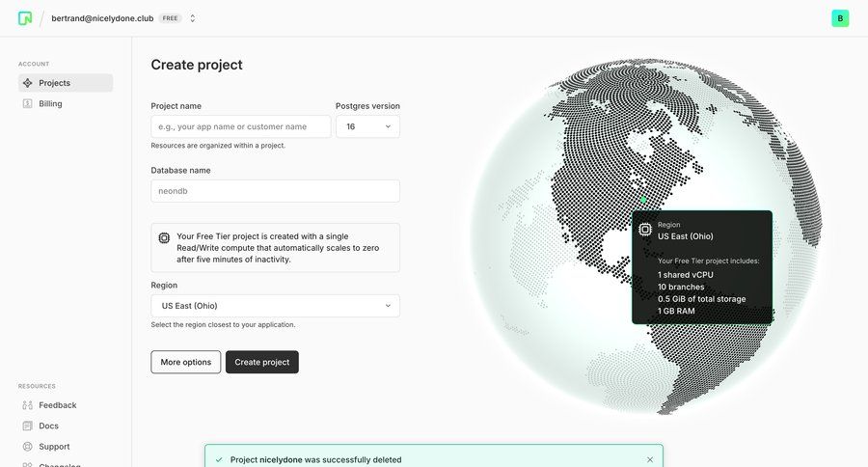The height and width of the screenshot is (467, 868).
Task: Focus the Database name input
Action: pyautogui.click(x=275, y=191)
